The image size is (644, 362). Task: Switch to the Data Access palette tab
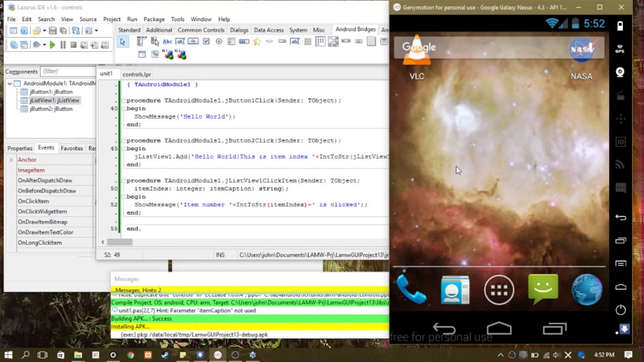point(269,30)
